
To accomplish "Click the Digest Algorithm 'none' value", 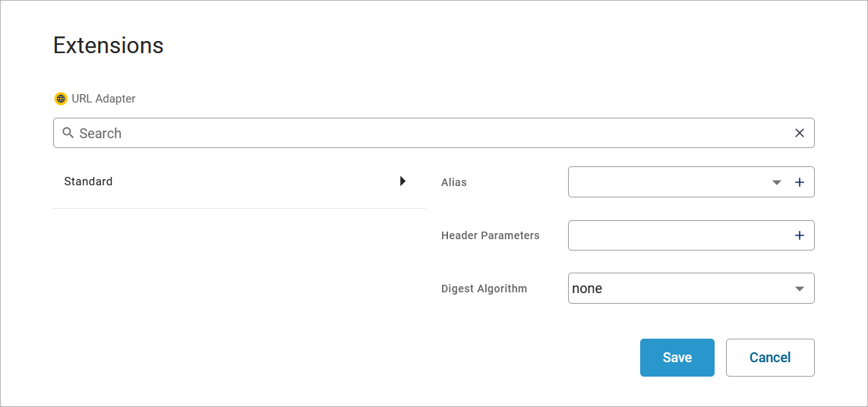I will 587,289.
